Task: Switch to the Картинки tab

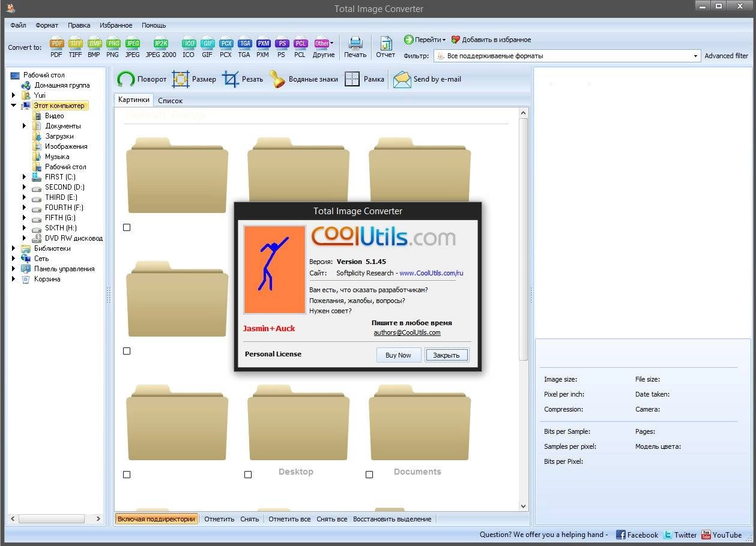Action: coord(134,100)
